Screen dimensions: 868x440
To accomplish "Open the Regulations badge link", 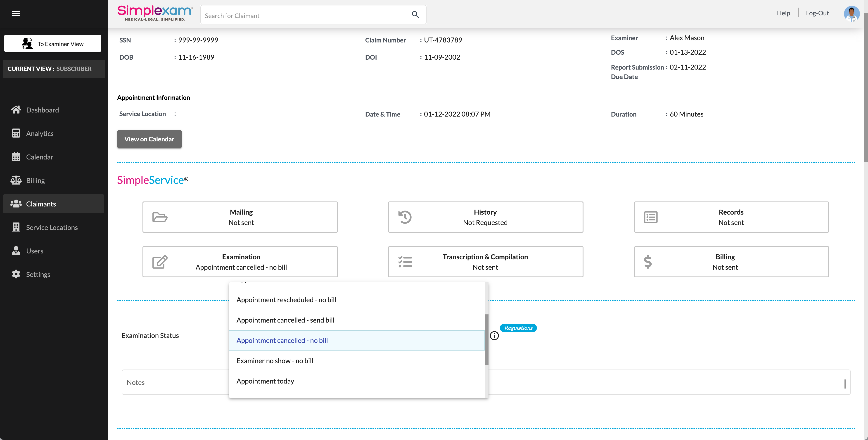I will tap(518, 328).
